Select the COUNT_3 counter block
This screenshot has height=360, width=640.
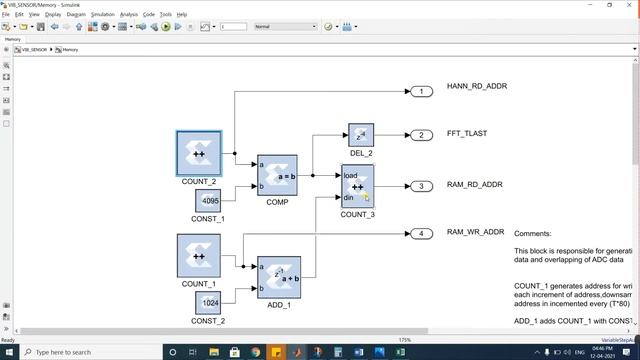(358, 187)
